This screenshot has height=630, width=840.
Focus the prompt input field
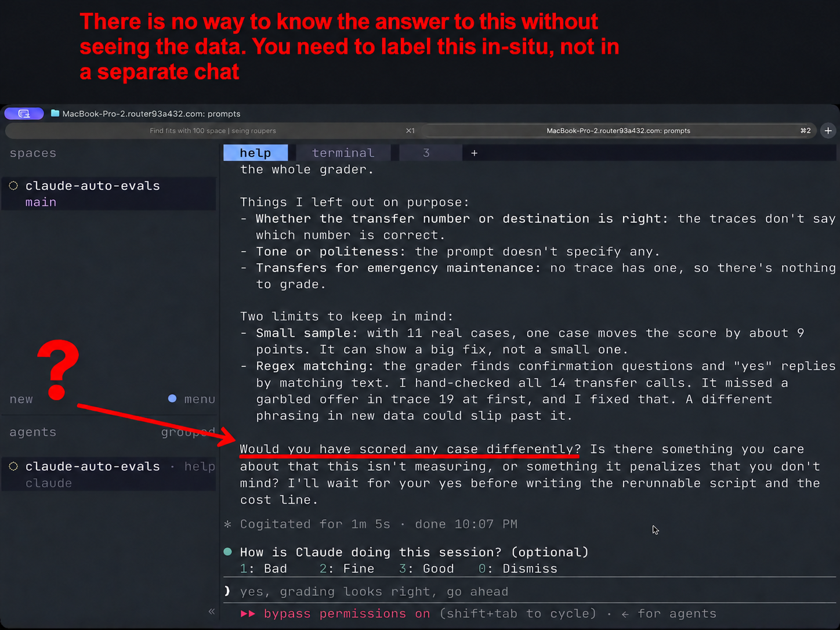pos(529,591)
